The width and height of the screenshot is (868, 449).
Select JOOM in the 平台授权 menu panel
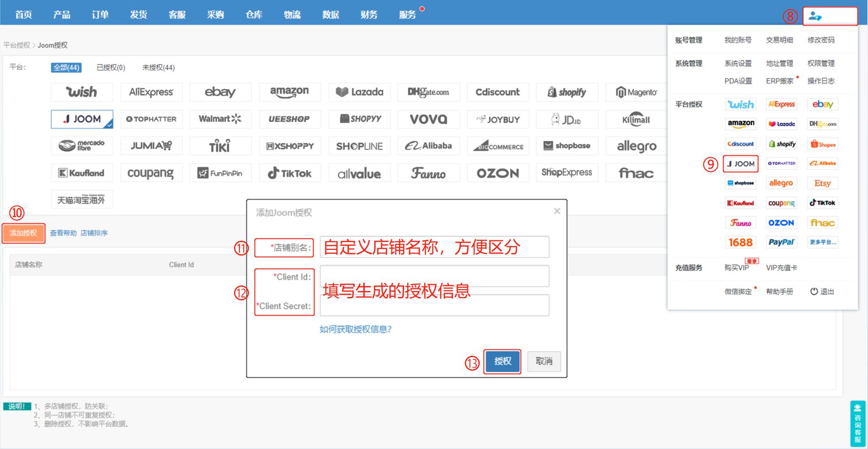(740, 164)
